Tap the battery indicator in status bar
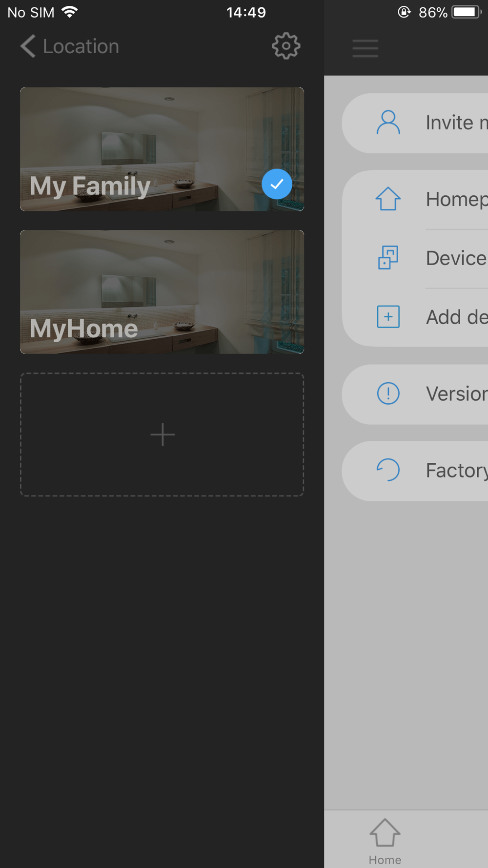The image size is (488, 868). 467,12
